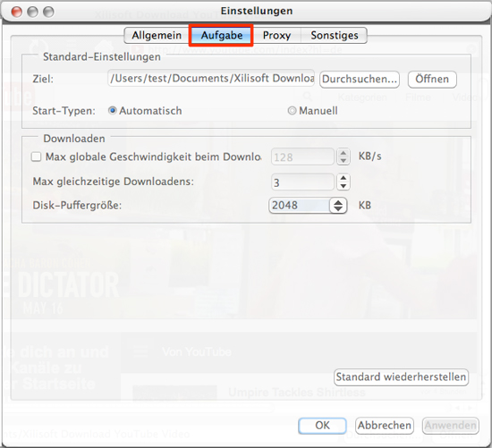
Task: Close the Einstellungen window
Action: pyautogui.click(x=17, y=12)
